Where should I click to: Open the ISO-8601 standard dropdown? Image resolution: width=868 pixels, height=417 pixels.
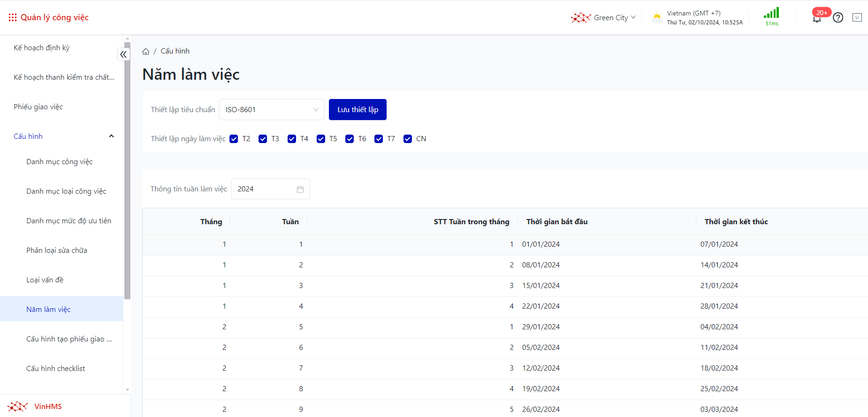[x=272, y=110]
